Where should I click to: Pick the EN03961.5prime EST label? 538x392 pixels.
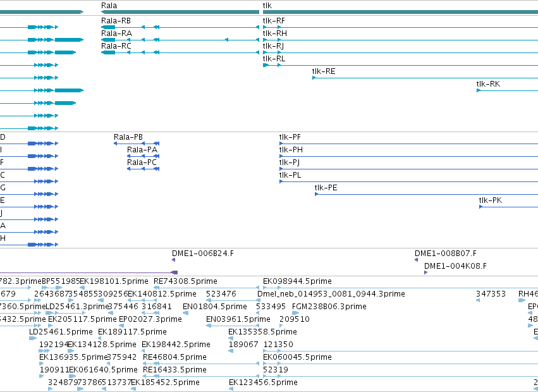238,319
